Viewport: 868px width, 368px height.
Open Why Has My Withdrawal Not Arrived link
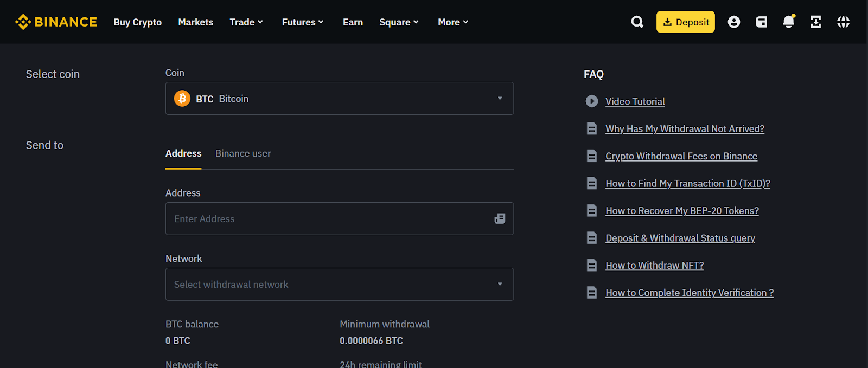tap(685, 128)
